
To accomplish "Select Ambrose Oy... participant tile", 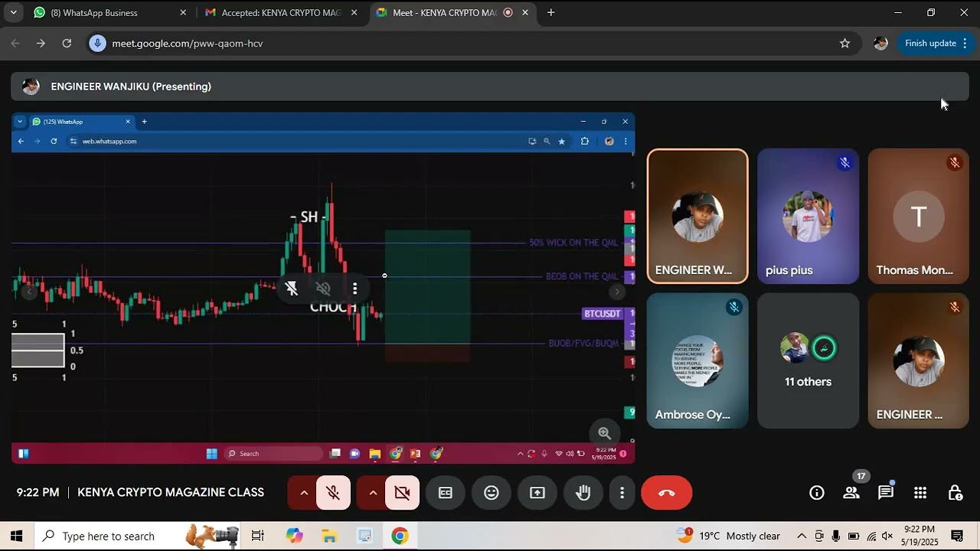I will point(697,360).
